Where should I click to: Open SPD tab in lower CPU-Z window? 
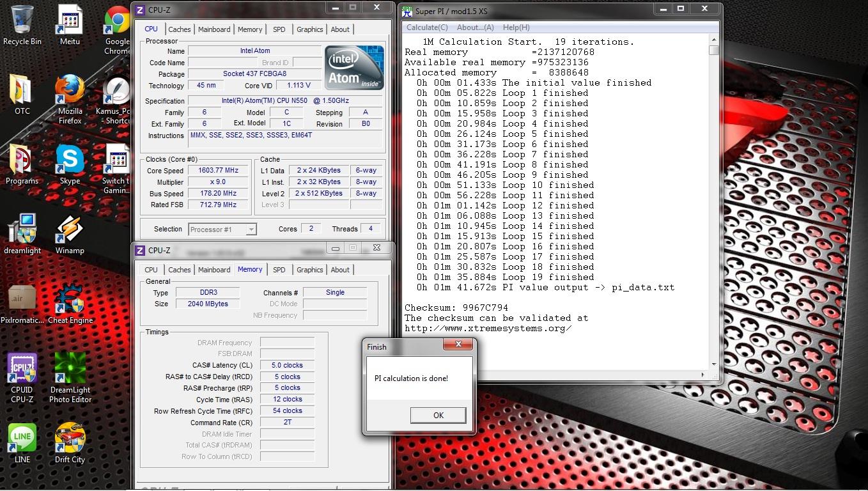pos(279,270)
